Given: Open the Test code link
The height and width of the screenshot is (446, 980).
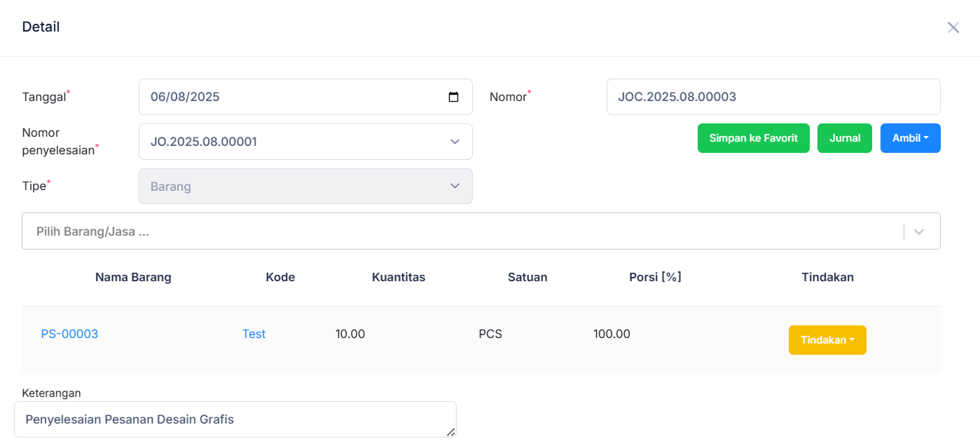Looking at the screenshot, I should 254,334.
